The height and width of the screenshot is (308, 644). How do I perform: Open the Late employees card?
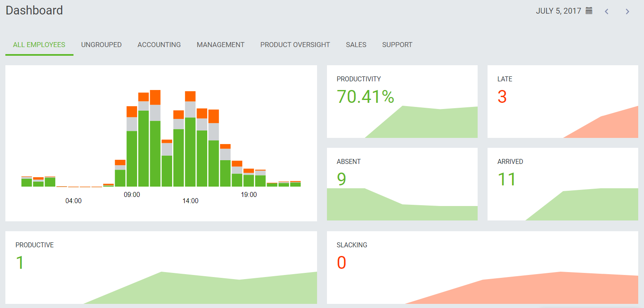point(562,102)
